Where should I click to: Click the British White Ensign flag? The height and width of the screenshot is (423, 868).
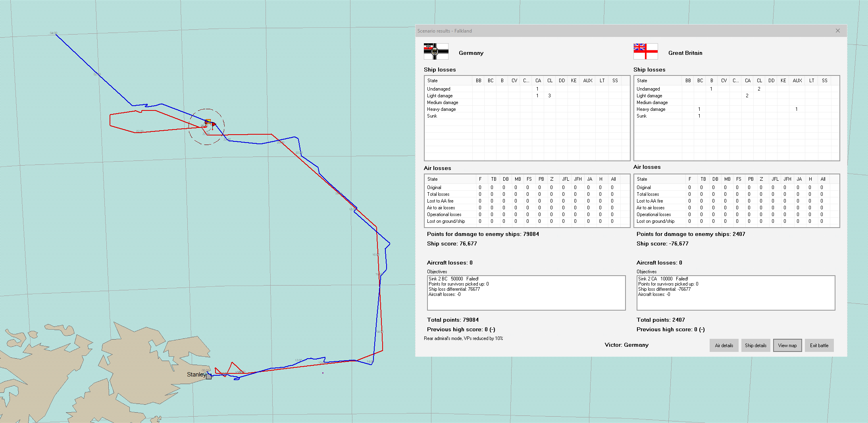pyautogui.click(x=646, y=52)
